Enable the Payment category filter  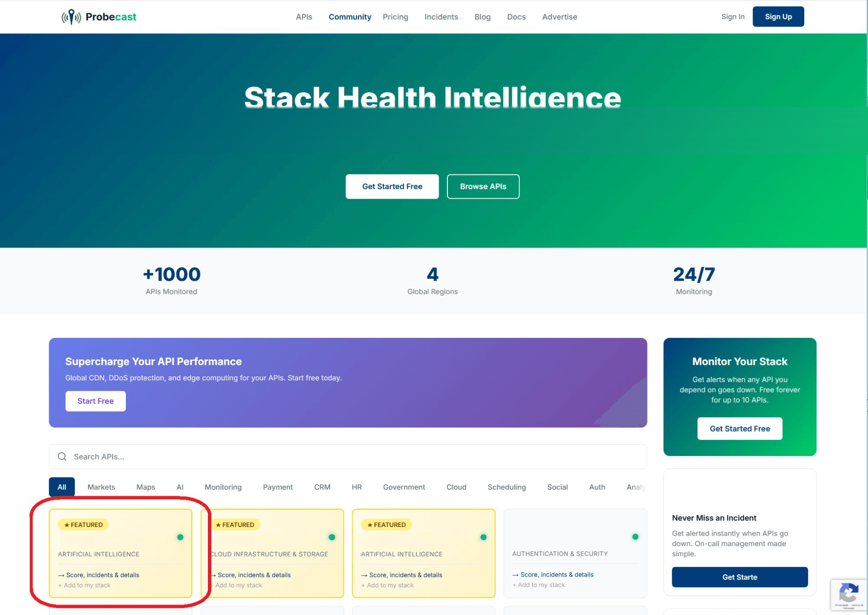(x=277, y=487)
